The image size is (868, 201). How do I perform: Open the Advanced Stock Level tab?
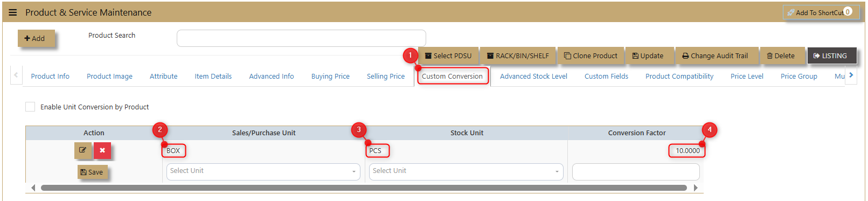point(533,76)
